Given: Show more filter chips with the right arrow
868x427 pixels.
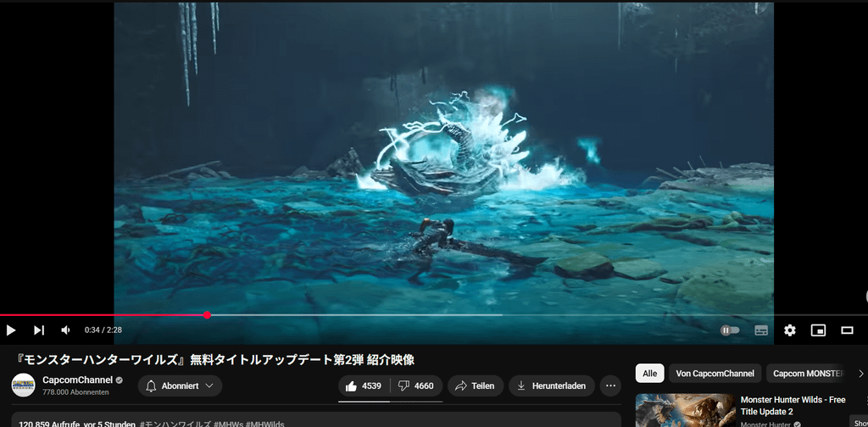Looking at the screenshot, I should tap(860, 374).
